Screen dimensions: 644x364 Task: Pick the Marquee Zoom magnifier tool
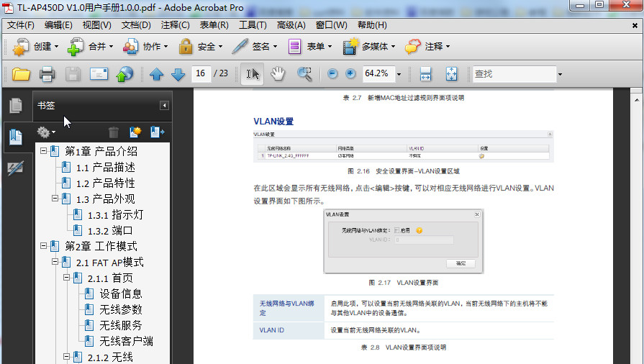click(304, 74)
